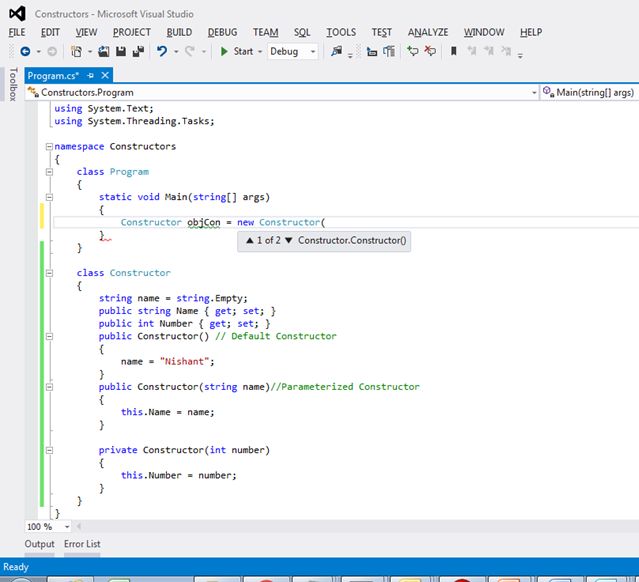Screen dimensions: 639x582
Task: Pin the Program.cs tab
Action: (x=89, y=75)
